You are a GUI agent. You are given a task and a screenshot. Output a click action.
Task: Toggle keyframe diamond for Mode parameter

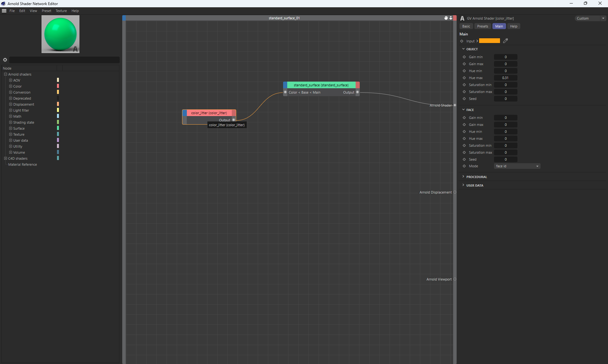tap(464, 166)
